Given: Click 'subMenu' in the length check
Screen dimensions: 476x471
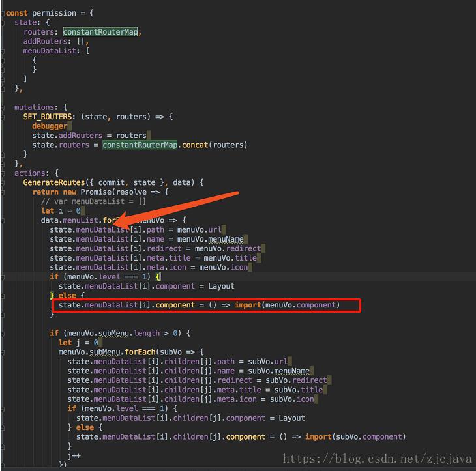Looking at the screenshot, I should tap(113, 334).
